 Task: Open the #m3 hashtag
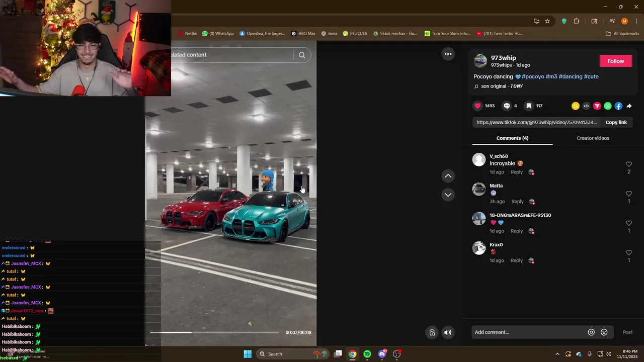click(551, 76)
